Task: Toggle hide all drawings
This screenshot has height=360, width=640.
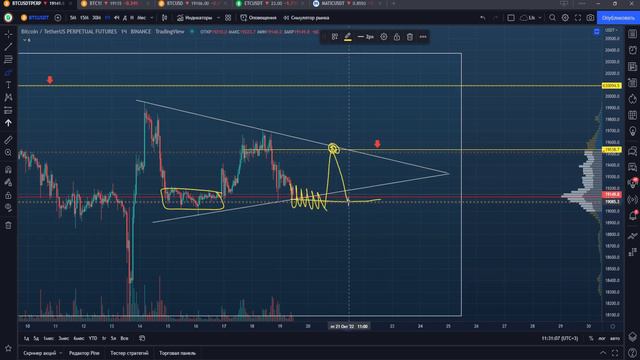Action: [8, 208]
